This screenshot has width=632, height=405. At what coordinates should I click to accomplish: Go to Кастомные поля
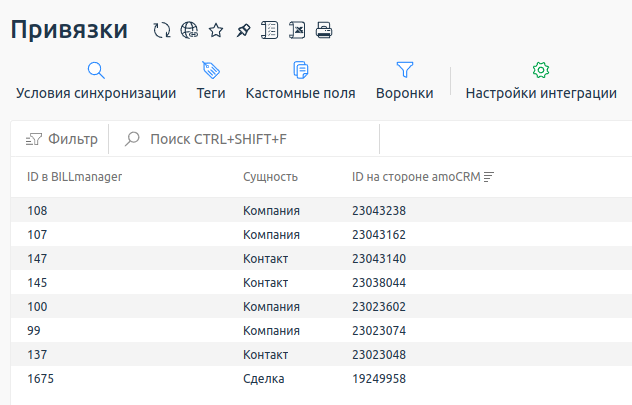coord(300,81)
